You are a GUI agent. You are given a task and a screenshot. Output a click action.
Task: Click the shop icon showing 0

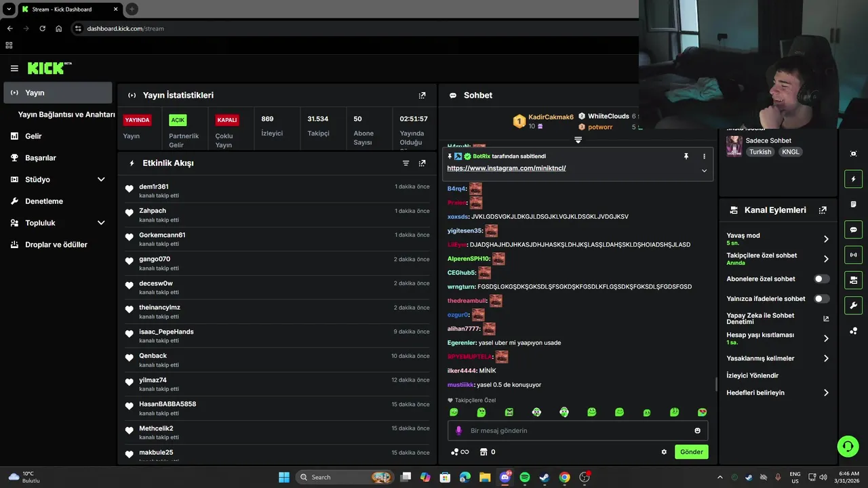(488, 452)
